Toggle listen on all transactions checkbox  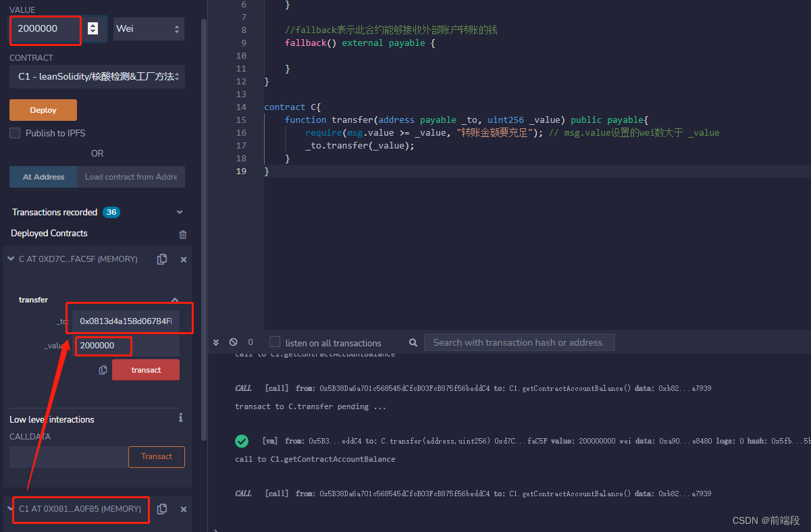[275, 342]
